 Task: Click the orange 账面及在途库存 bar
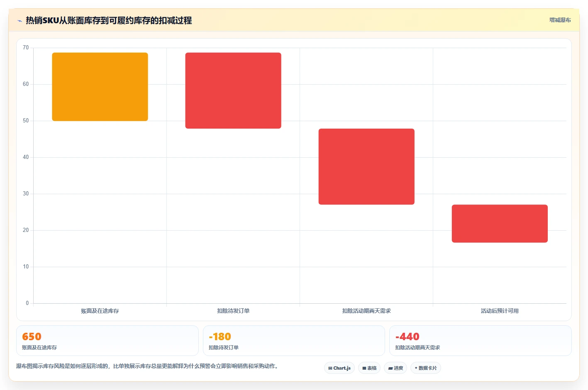(x=100, y=87)
